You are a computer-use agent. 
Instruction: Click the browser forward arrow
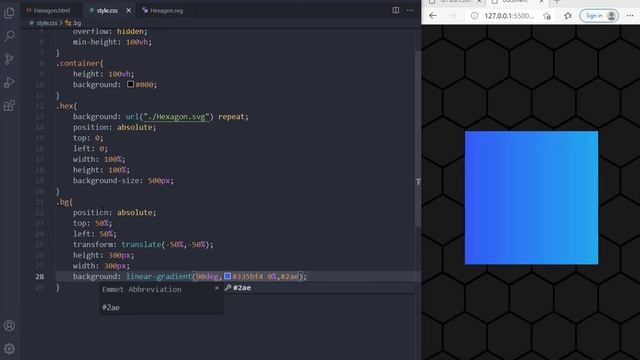pos(452,16)
